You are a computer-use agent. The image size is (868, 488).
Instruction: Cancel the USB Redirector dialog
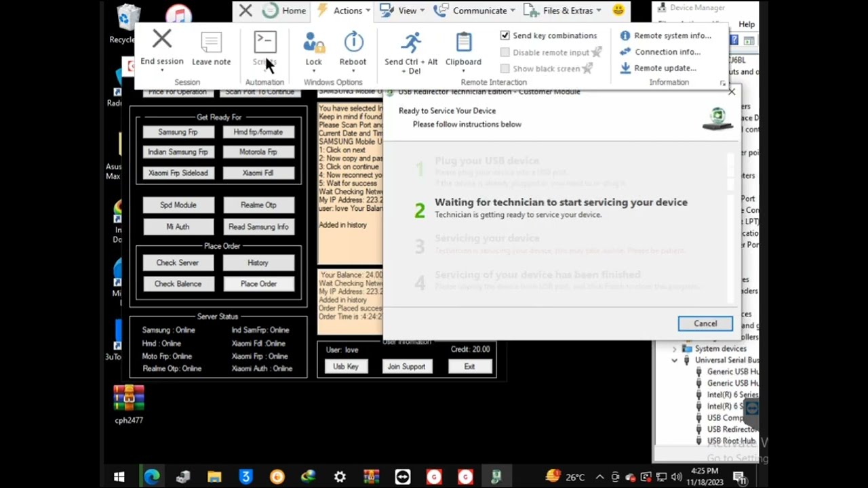pyautogui.click(x=705, y=323)
